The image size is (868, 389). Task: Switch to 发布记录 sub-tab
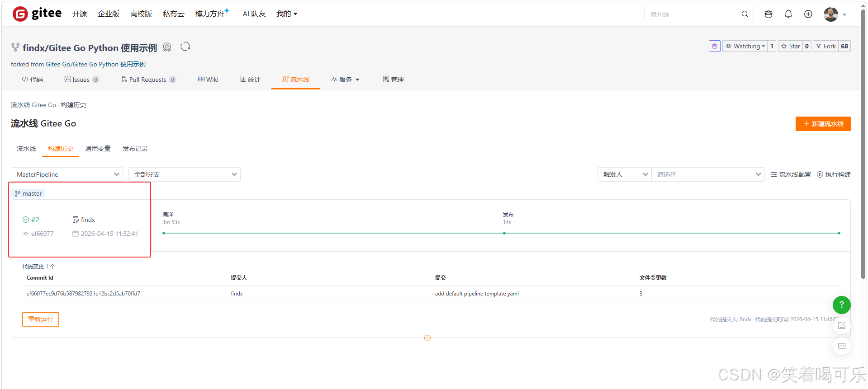coord(135,149)
